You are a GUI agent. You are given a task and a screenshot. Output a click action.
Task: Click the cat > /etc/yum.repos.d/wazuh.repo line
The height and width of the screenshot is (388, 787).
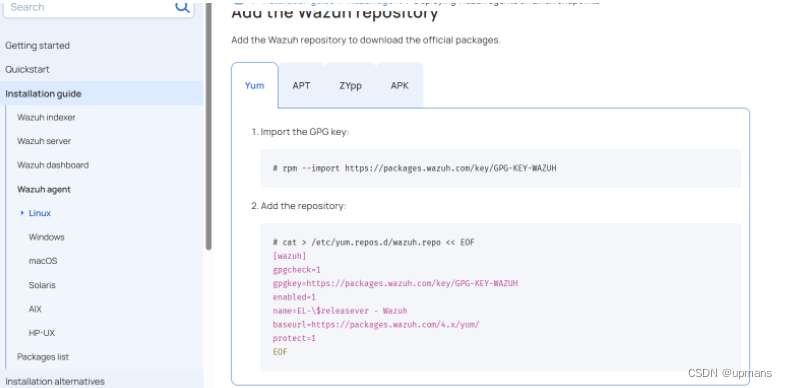(373, 242)
